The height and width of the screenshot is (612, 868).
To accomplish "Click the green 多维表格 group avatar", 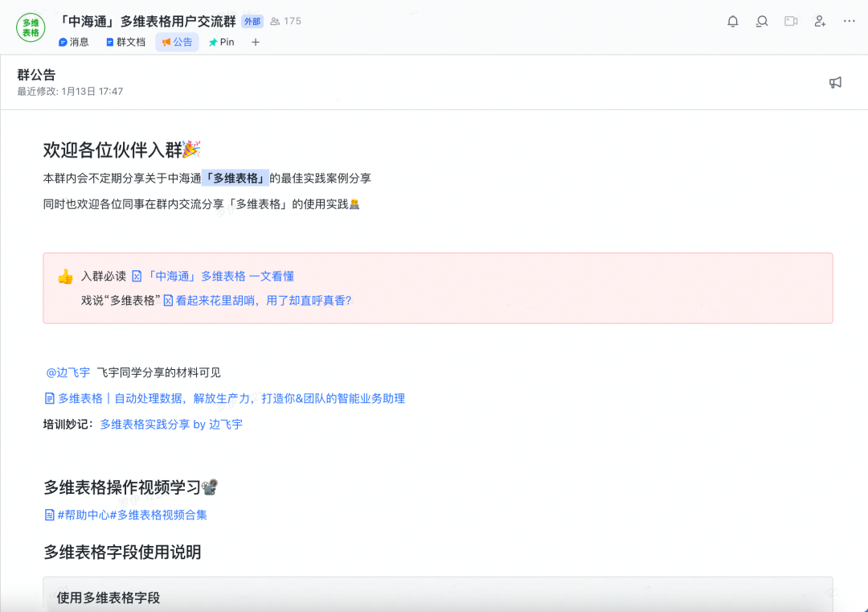I will (x=31, y=27).
